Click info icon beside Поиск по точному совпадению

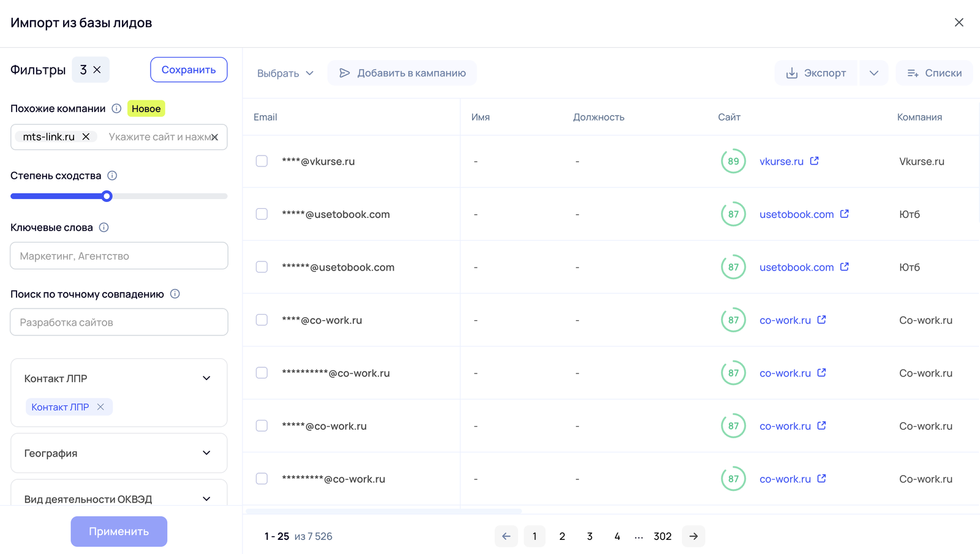(x=175, y=294)
